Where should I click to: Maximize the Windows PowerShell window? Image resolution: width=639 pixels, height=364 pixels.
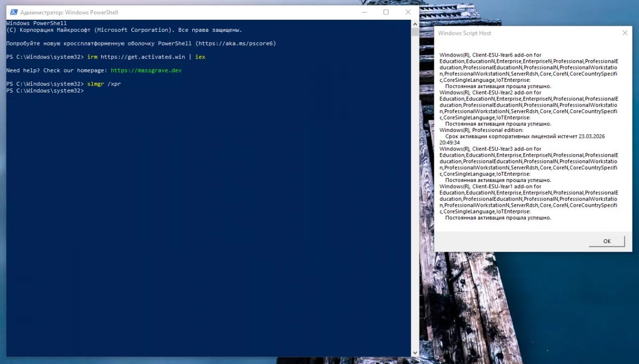point(386,12)
